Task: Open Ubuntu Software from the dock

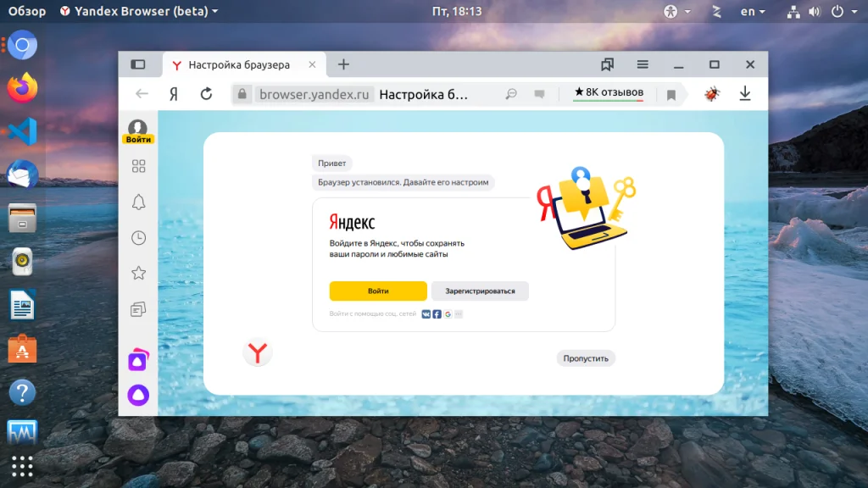Action: (x=22, y=348)
